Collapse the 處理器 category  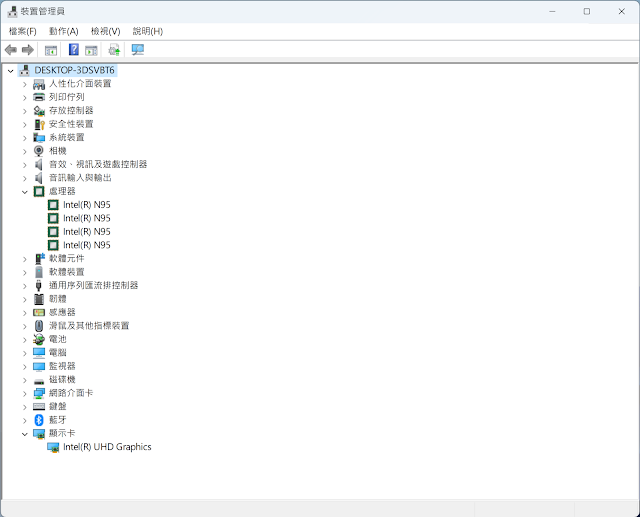click(x=24, y=192)
